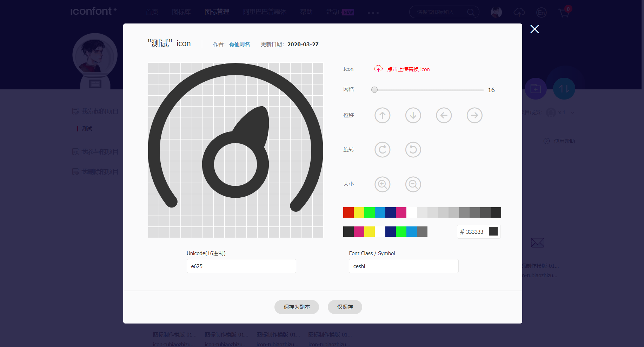Click the sort arrows round button behind the dialog
The image size is (644, 347).
[564, 89]
